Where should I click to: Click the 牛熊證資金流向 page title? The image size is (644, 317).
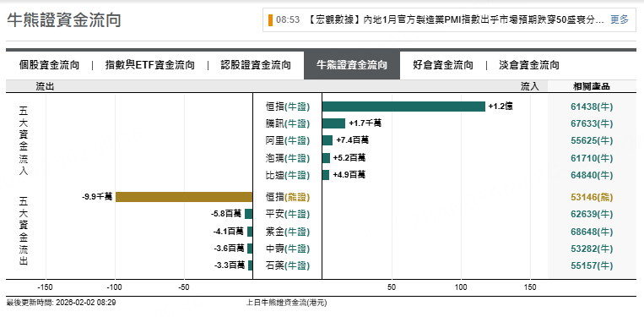64,19
